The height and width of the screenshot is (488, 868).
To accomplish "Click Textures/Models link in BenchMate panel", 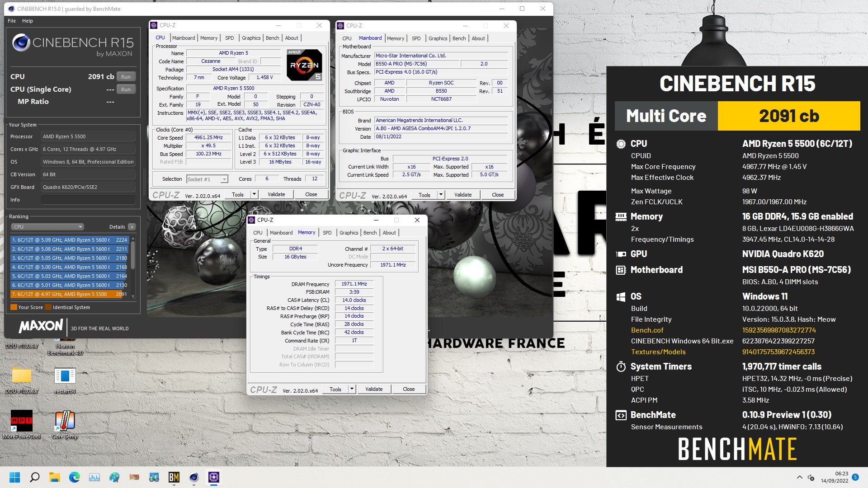I will (x=658, y=352).
